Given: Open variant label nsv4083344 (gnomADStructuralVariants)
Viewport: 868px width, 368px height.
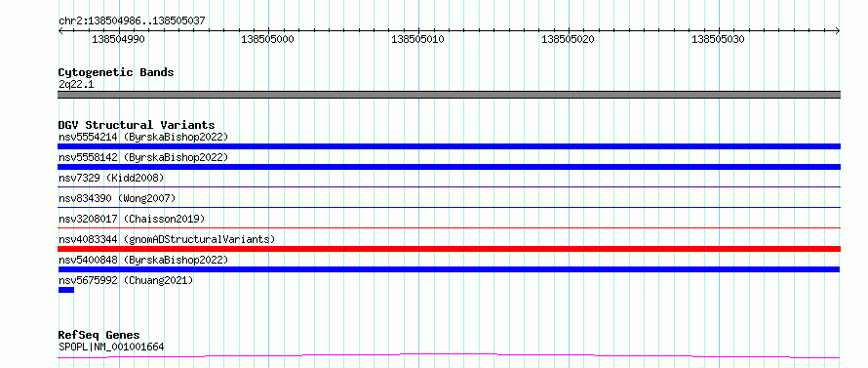Looking at the screenshot, I should [167, 239].
